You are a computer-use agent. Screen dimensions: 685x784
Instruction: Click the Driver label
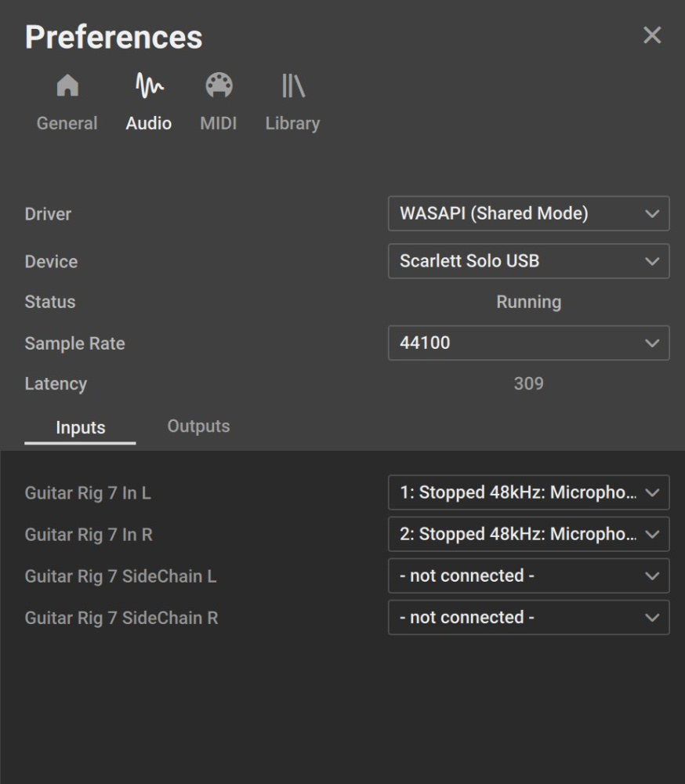tap(48, 214)
